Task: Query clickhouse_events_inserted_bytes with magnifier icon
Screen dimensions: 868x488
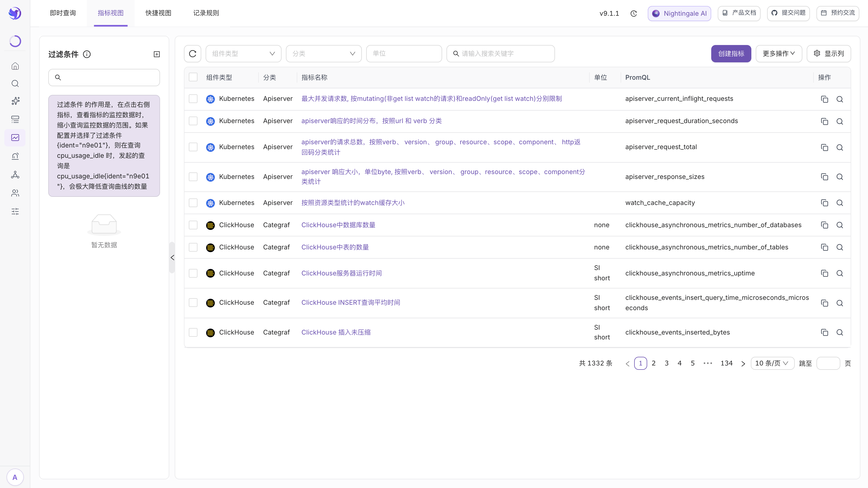Action: 840,332
